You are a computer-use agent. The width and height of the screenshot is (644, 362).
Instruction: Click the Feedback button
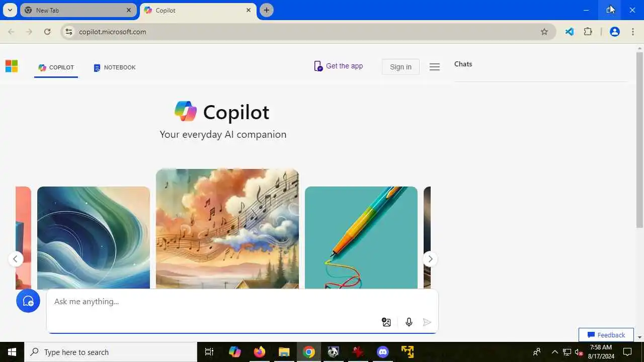[606, 335]
